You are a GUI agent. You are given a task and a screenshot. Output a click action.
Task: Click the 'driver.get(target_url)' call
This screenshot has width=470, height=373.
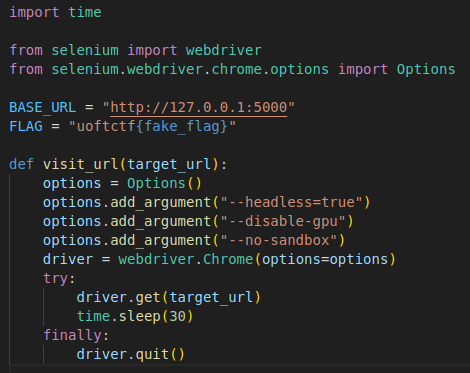(169, 297)
